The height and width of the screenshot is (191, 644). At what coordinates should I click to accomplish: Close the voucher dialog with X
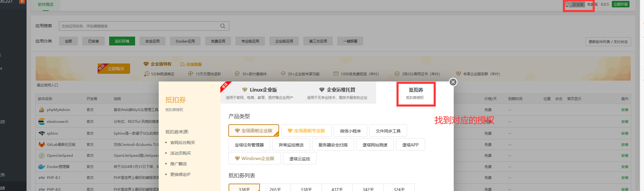pos(453,82)
